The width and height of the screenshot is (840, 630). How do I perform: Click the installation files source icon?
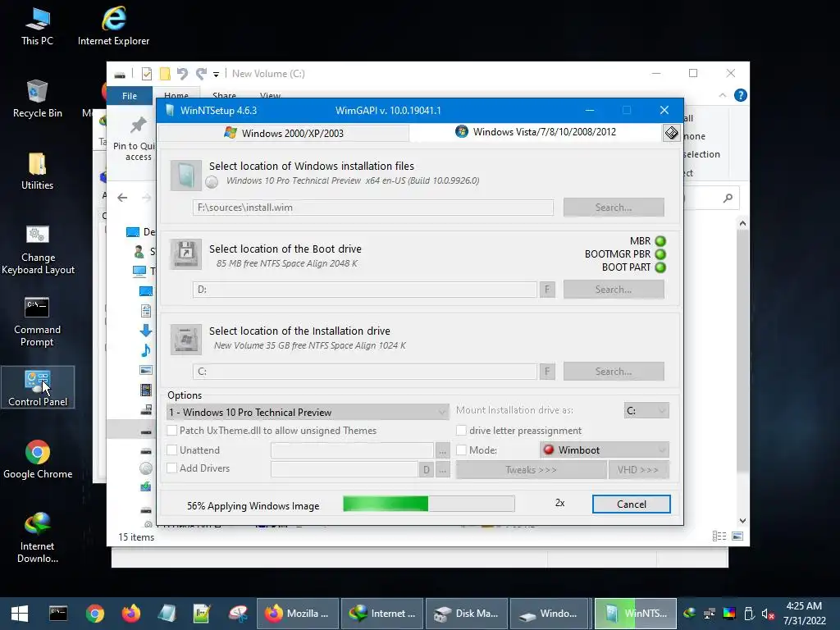(186, 176)
